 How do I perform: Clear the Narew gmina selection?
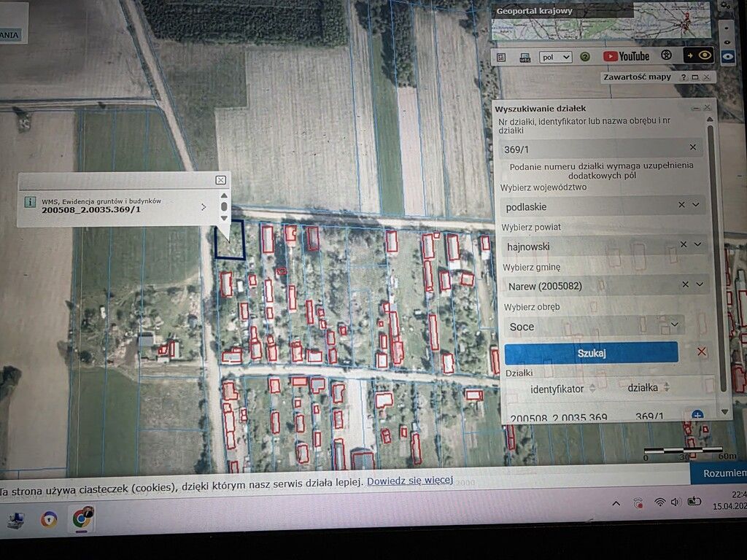click(686, 284)
